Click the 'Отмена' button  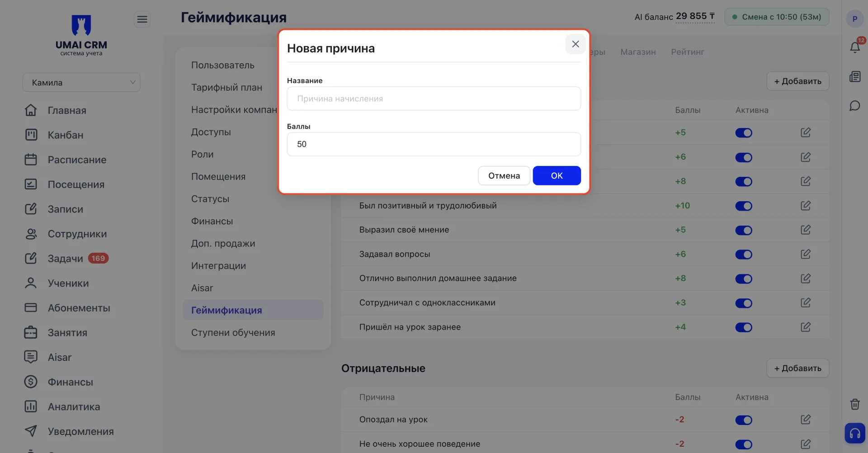tap(504, 175)
